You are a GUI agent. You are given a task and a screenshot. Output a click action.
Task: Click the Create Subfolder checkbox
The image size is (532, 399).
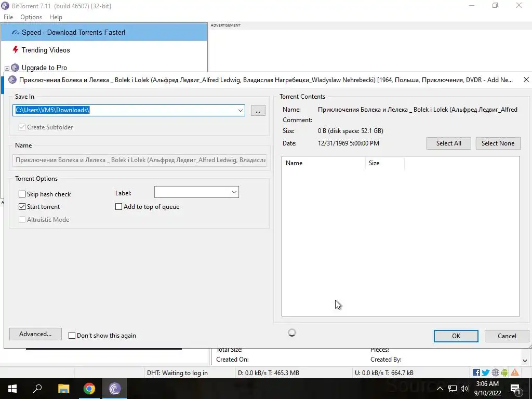(22, 127)
